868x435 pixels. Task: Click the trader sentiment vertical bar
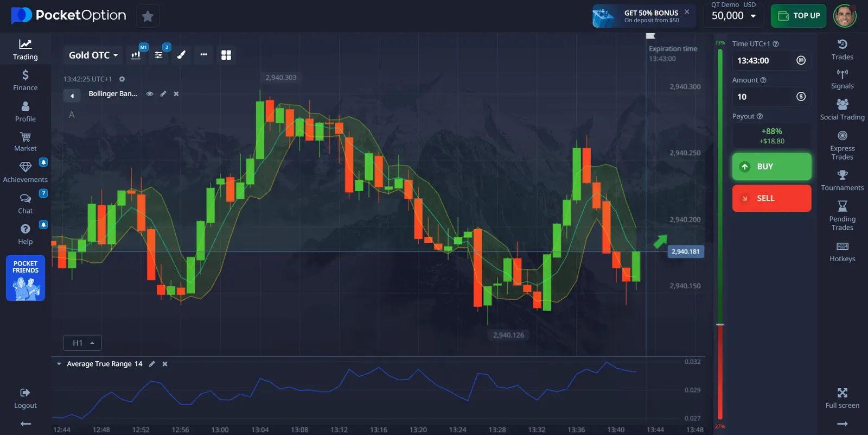[x=720, y=234]
